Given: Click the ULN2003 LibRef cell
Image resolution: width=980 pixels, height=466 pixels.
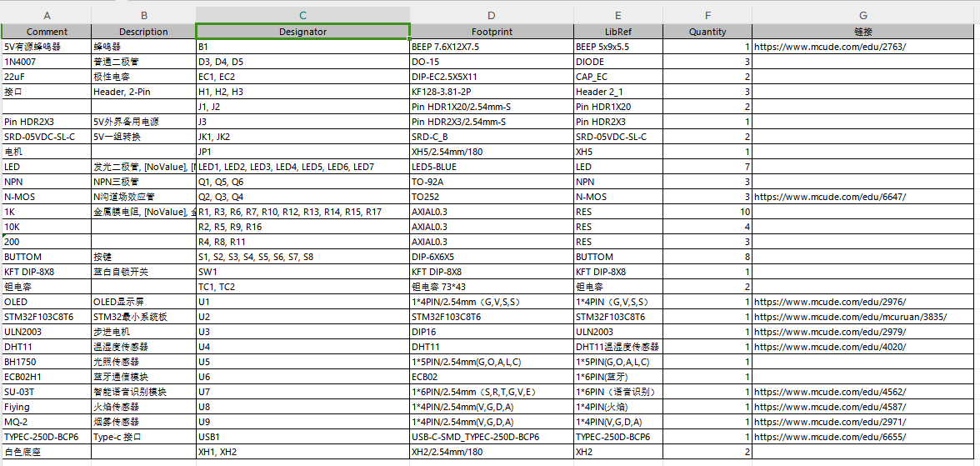Looking at the screenshot, I should 597,332.
